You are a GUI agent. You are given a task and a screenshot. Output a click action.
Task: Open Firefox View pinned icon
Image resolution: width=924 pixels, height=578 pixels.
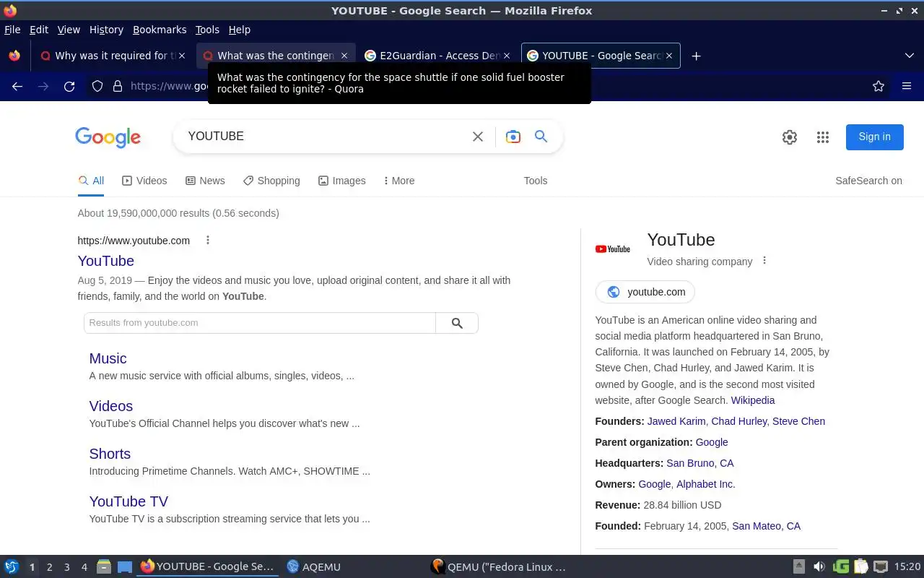14,56
